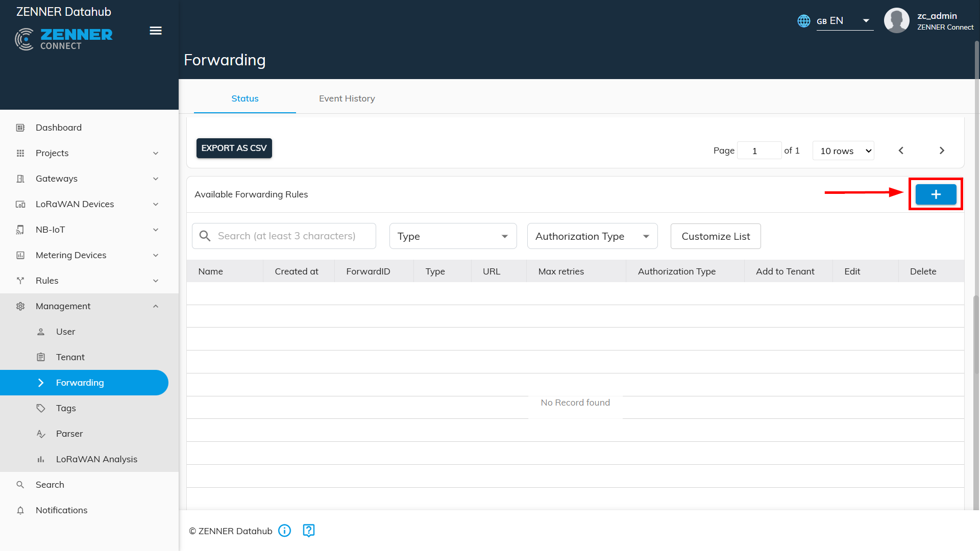Add a new forwarding rule with plus button
Viewport: 980px width, 551px height.
[x=936, y=194]
